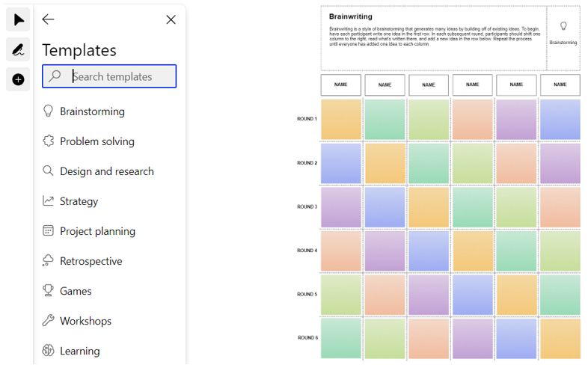
Task: Open the Strategy templates category
Action: [x=79, y=201]
